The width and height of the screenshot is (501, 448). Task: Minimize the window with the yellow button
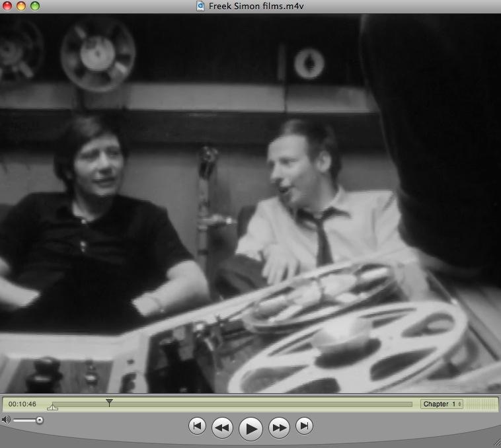(22, 6)
